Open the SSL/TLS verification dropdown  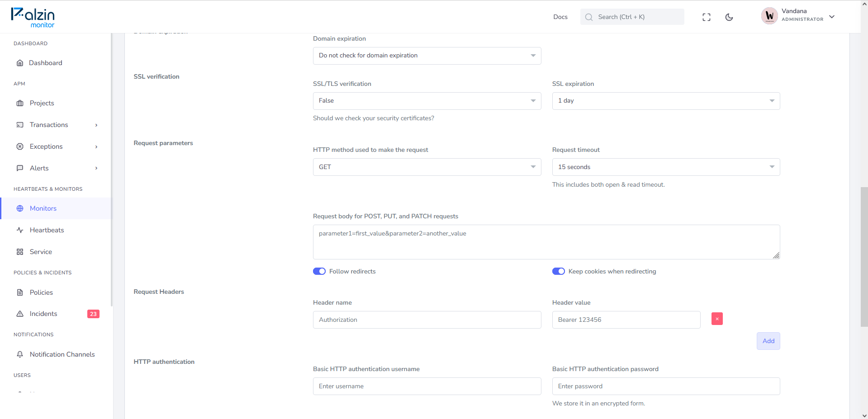click(x=427, y=101)
